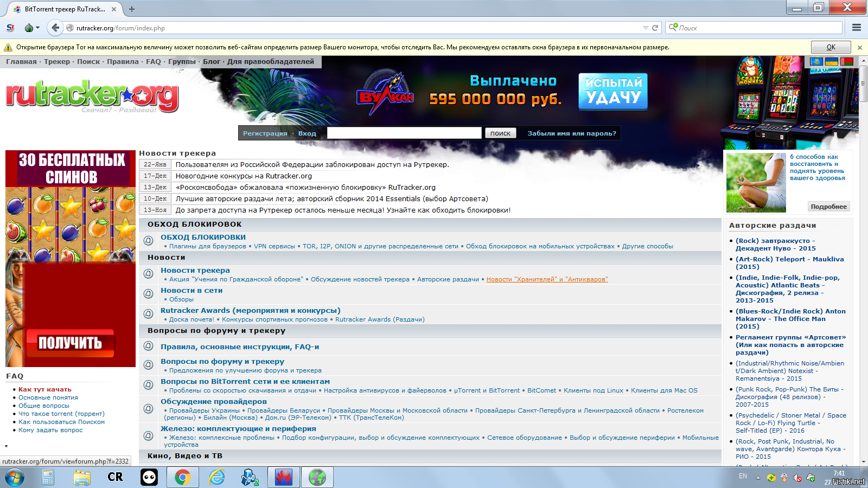
Task: Open the Правила menu item
Action: [x=123, y=62]
